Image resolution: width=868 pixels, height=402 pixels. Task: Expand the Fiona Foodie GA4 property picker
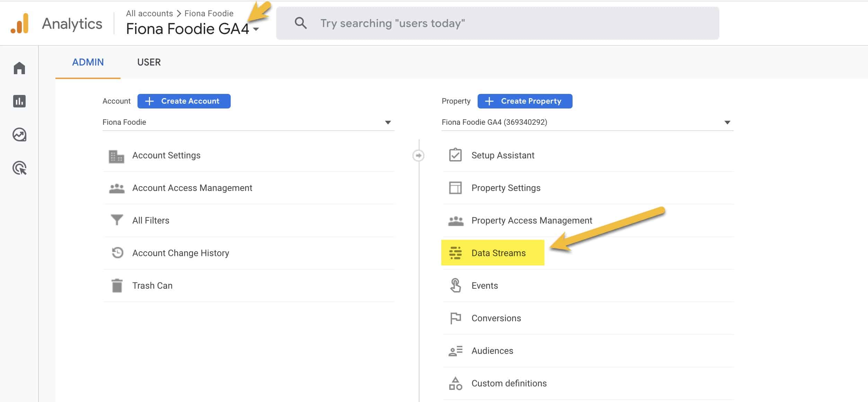coord(256,29)
